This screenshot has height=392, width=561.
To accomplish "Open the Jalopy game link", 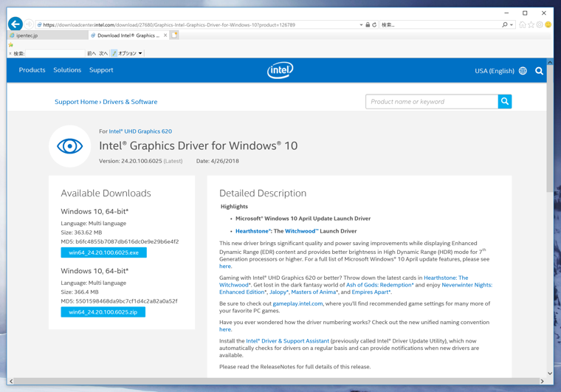I will (279, 292).
